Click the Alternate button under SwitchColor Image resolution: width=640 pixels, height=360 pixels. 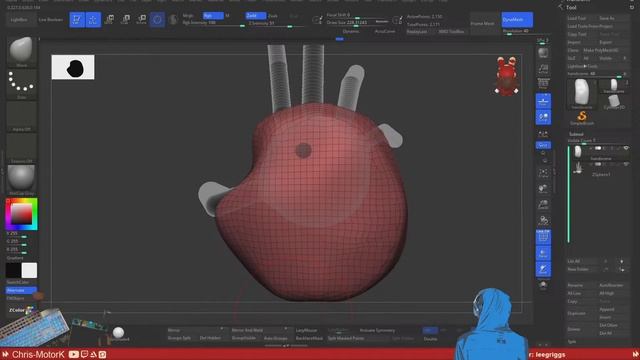(21, 290)
